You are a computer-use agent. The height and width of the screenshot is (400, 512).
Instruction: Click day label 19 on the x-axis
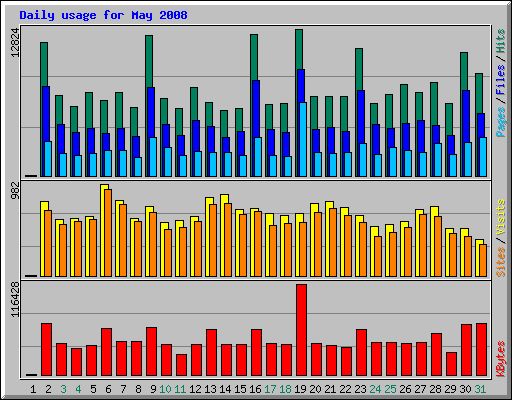click(x=300, y=389)
